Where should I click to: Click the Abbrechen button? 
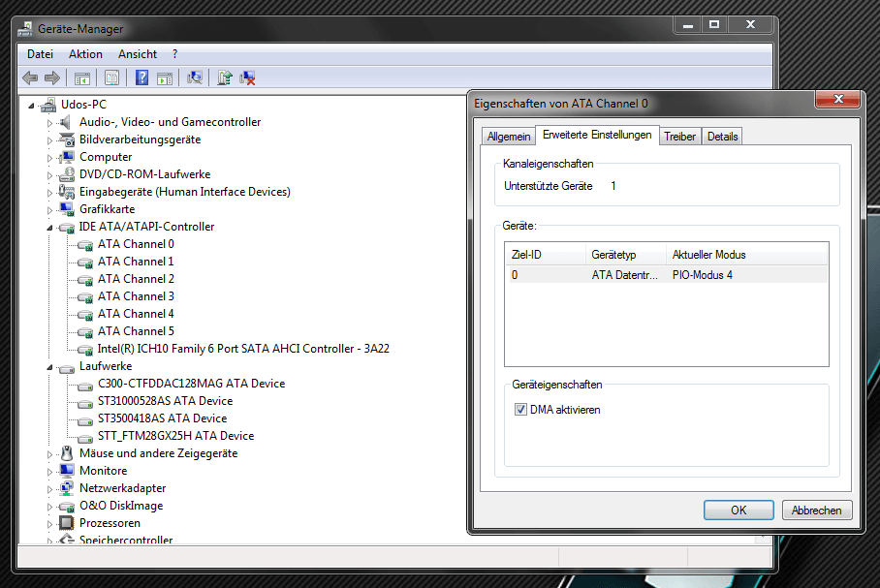[817, 510]
